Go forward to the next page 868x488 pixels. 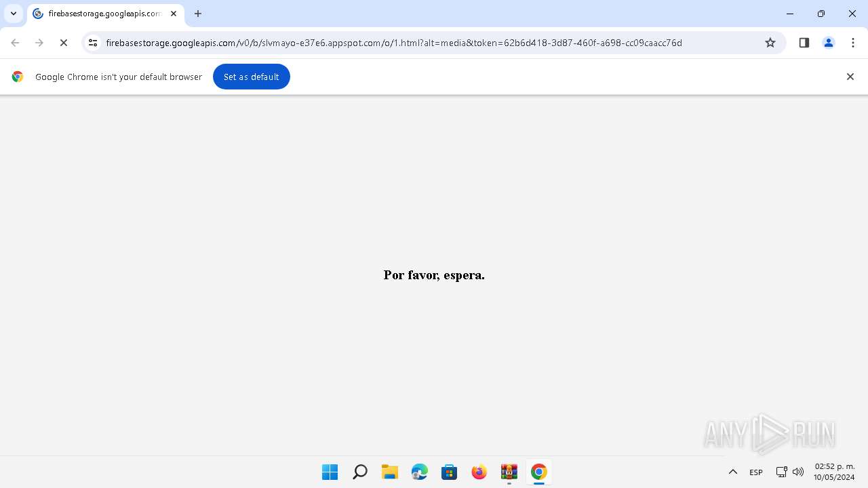39,43
